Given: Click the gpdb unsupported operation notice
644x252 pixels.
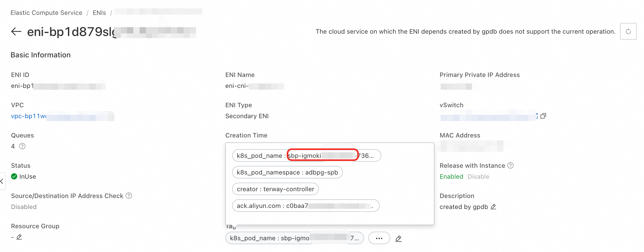Looking at the screenshot, I should click(x=465, y=32).
